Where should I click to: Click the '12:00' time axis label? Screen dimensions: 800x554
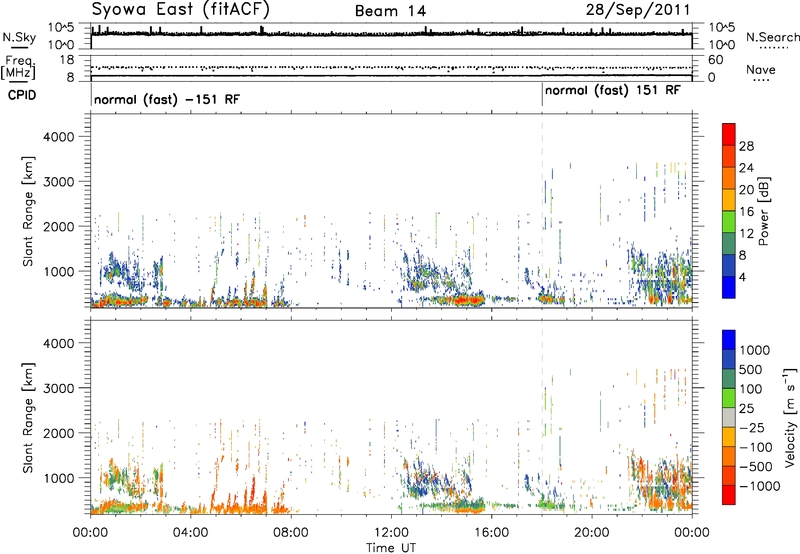(x=391, y=533)
